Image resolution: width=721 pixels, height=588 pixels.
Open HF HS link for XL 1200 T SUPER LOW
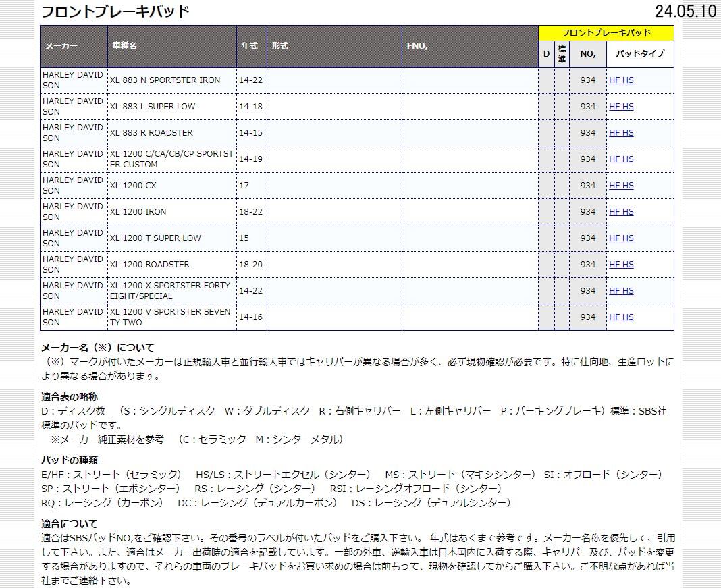(x=621, y=238)
